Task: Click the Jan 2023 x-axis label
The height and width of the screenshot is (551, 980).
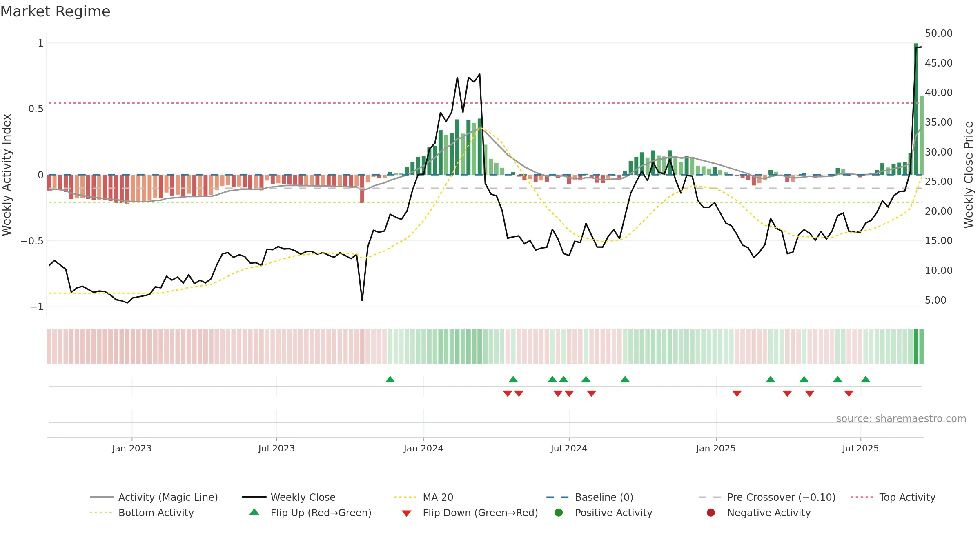Action: click(132, 448)
